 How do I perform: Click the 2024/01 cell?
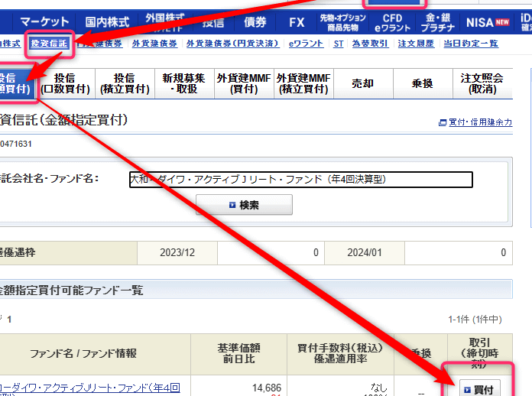pos(365,253)
